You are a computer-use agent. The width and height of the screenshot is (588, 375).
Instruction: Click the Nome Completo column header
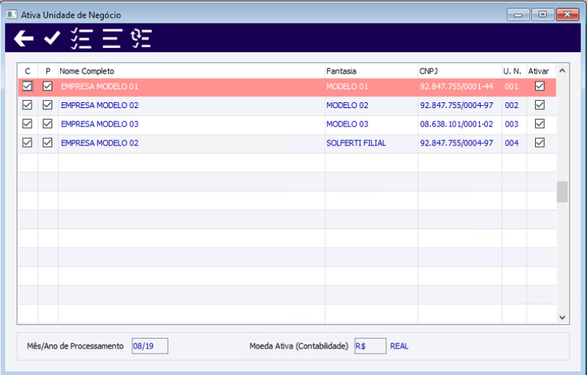click(192, 71)
